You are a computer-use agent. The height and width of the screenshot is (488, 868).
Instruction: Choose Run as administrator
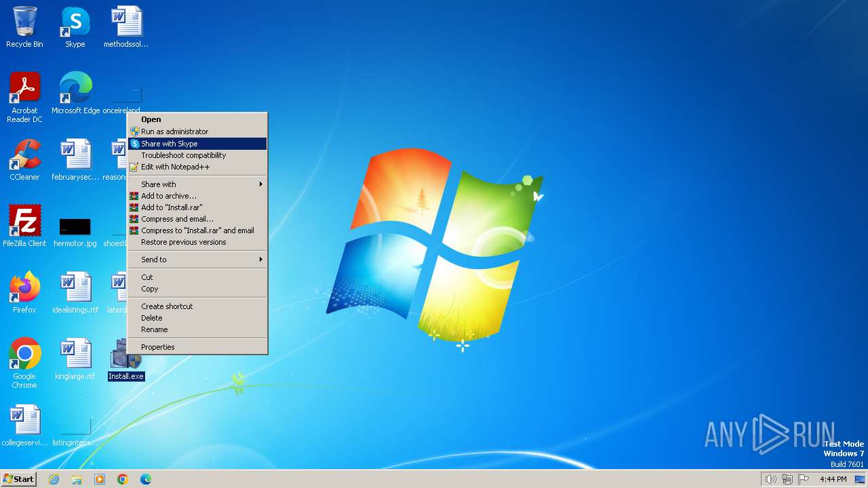(197, 131)
